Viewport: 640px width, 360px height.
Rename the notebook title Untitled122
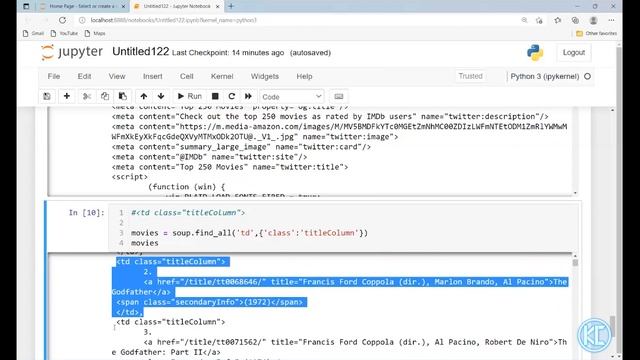point(140,52)
